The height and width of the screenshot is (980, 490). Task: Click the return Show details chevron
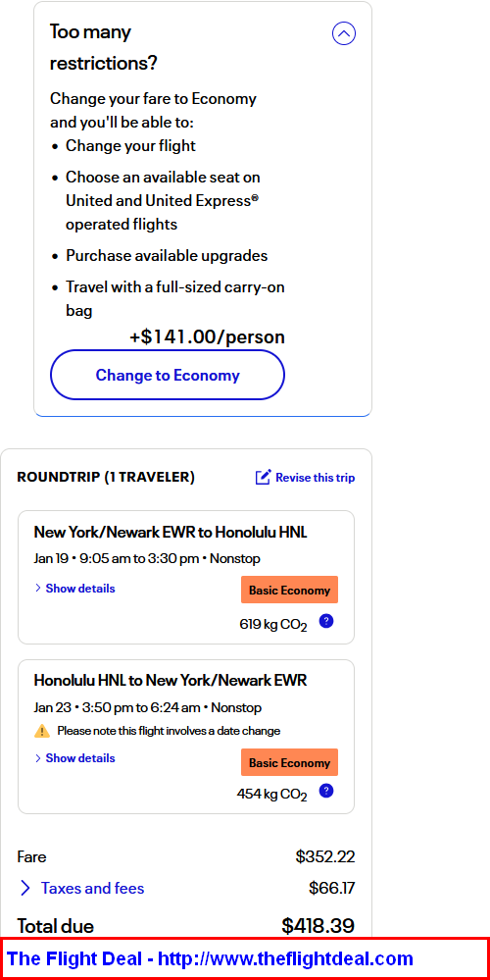38,758
